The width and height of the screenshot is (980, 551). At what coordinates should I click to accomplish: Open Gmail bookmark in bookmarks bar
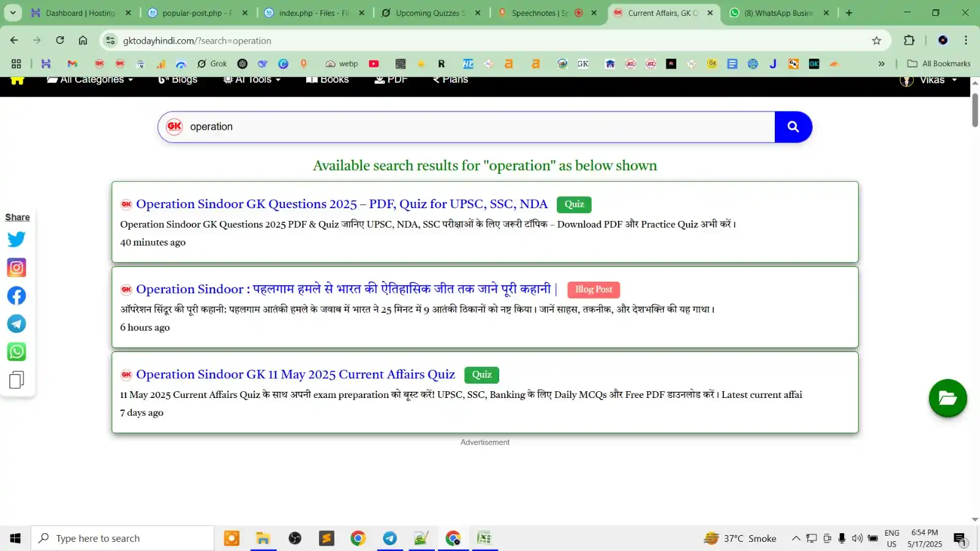pos(72,64)
